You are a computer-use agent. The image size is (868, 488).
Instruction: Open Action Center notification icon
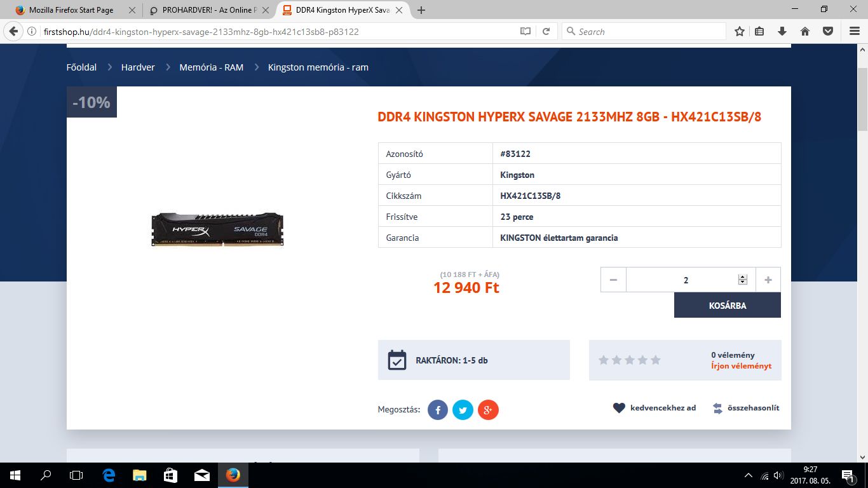tap(847, 475)
